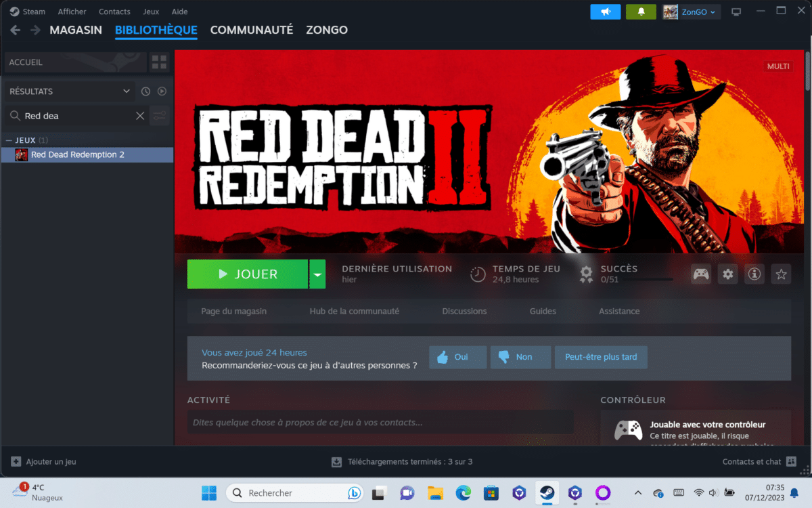Open the dropdown arrow beside JOUER
Image resolution: width=812 pixels, height=508 pixels.
(317, 274)
